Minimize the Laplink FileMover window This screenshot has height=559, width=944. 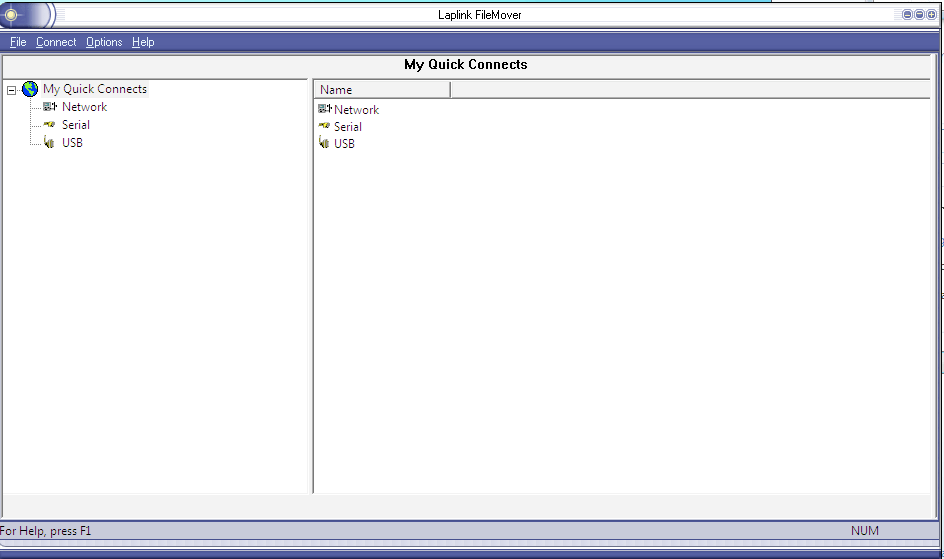point(907,14)
